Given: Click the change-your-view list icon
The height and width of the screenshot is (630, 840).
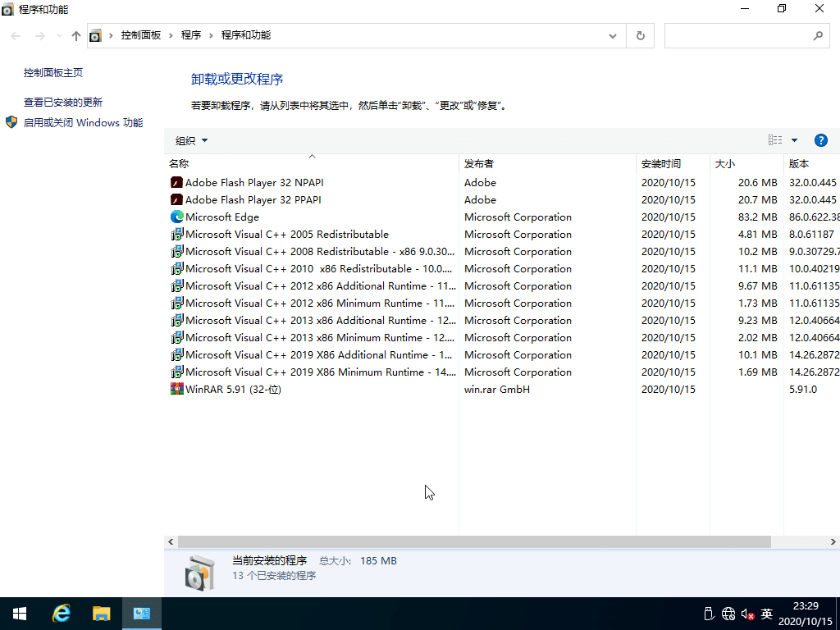Looking at the screenshot, I should 774,139.
